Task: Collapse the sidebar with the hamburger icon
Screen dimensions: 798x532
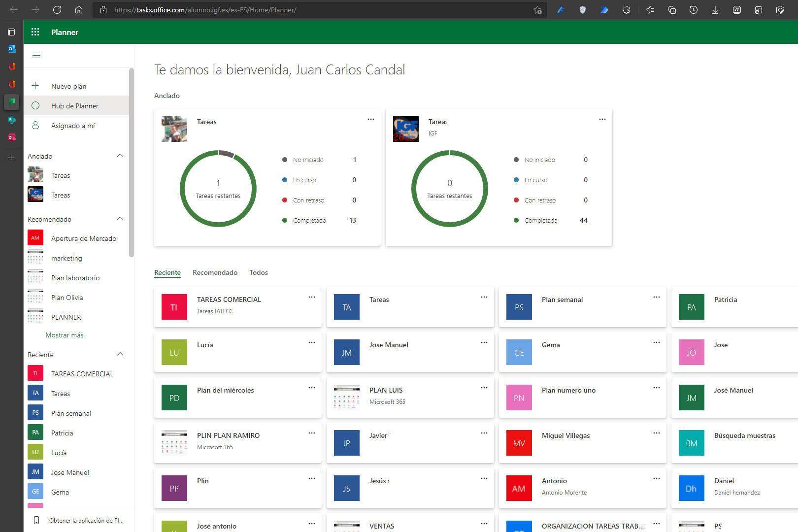Action: 36,56
